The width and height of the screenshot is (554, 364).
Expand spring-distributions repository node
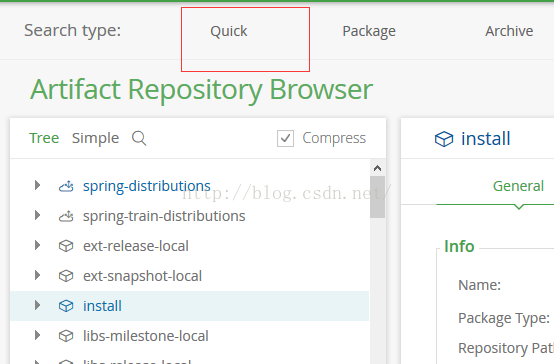click(37, 185)
